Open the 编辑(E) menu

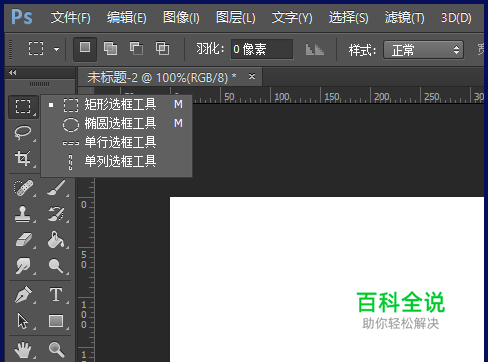pos(127,17)
